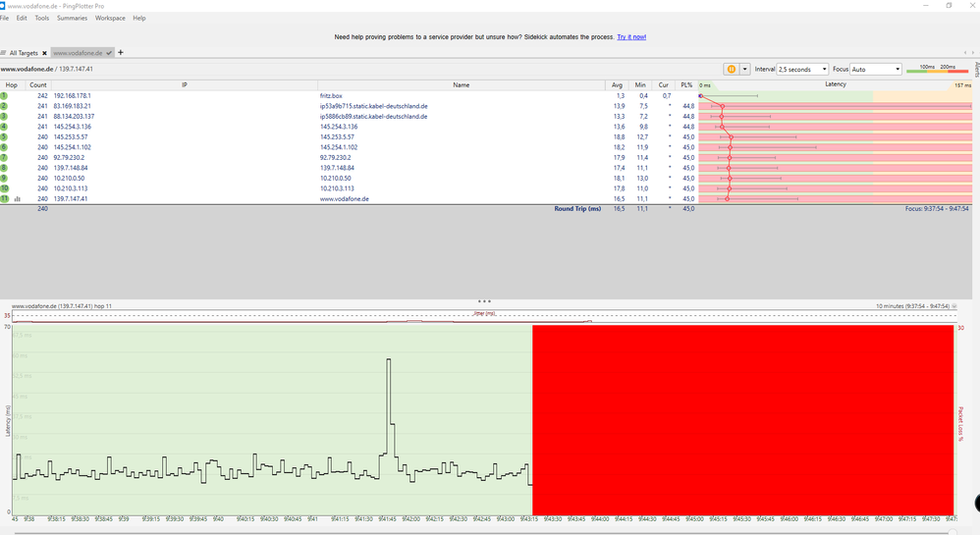This screenshot has width=980, height=535.
Task: Click the hop 11 timeline graph bars icon
Action: pyautogui.click(x=17, y=198)
